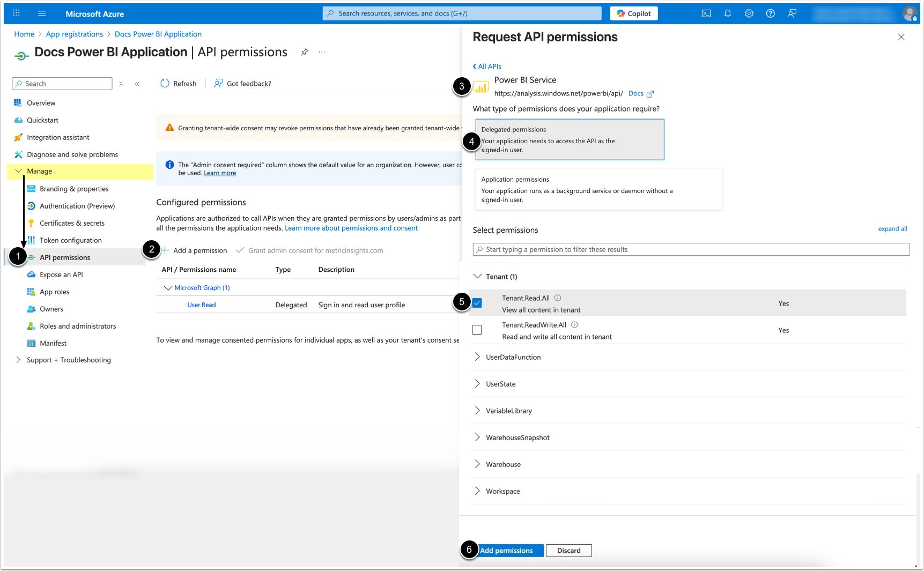Click the Certificates & secrets key icon
Screen dimensions: 924x571
[x=31, y=223]
